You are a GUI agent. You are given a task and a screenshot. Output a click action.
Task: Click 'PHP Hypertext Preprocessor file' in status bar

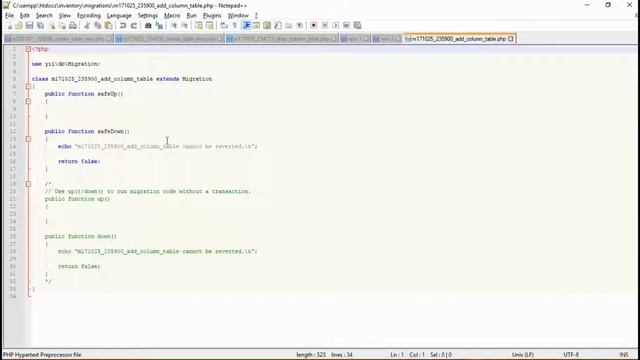(42, 355)
